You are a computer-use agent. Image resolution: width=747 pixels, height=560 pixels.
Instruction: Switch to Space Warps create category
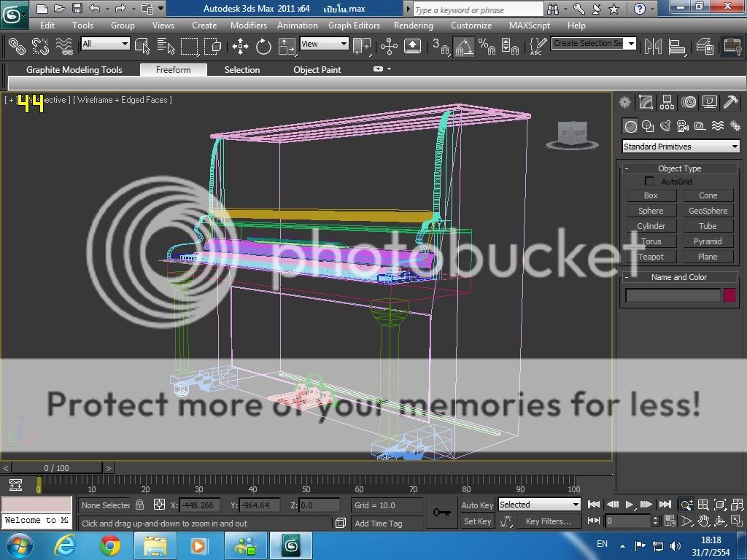[718, 126]
